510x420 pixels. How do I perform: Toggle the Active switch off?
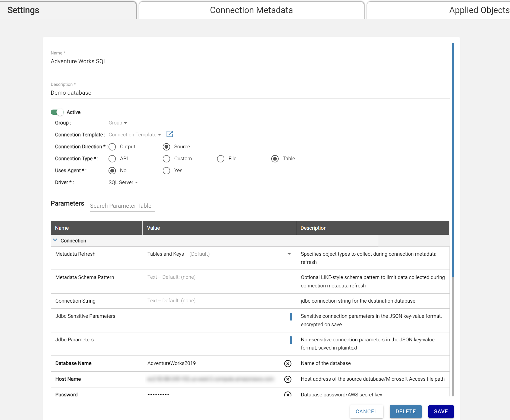coord(57,112)
